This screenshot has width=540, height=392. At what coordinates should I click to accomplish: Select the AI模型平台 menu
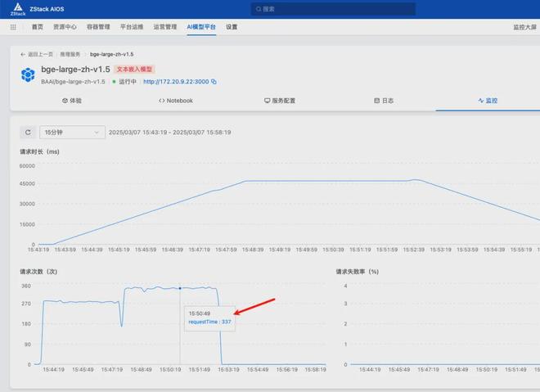pos(201,27)
